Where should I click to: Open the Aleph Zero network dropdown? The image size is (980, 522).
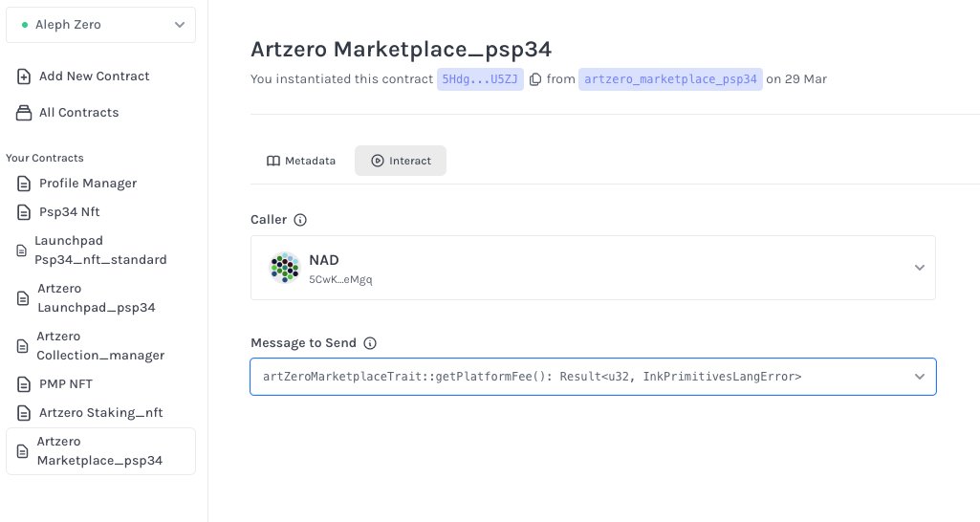pyautogui.click(x=100, y=25)
